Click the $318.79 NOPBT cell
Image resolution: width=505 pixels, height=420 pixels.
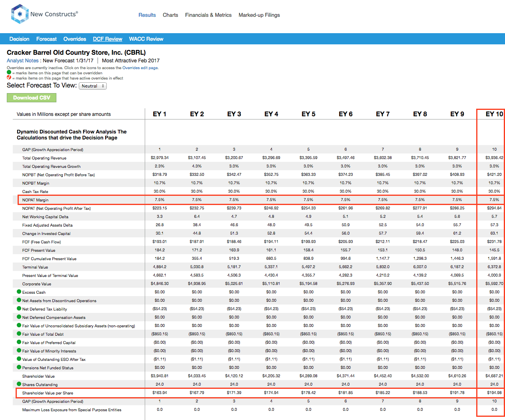point(160,175)
